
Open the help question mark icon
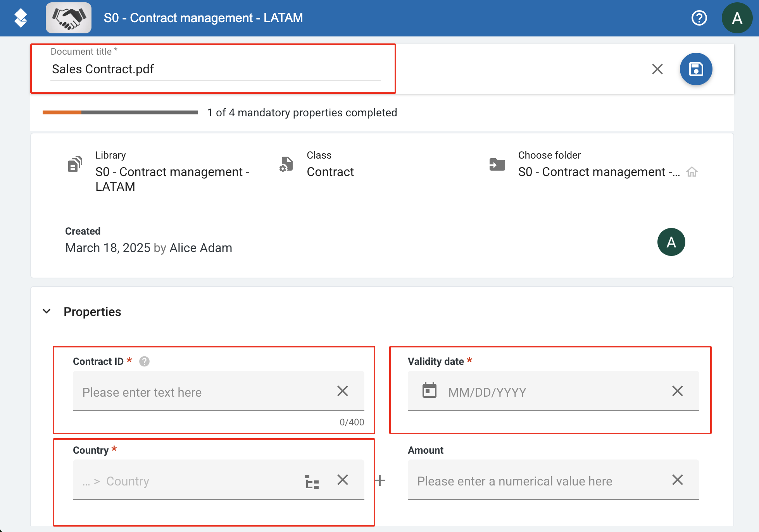click(x=699, y=18)
